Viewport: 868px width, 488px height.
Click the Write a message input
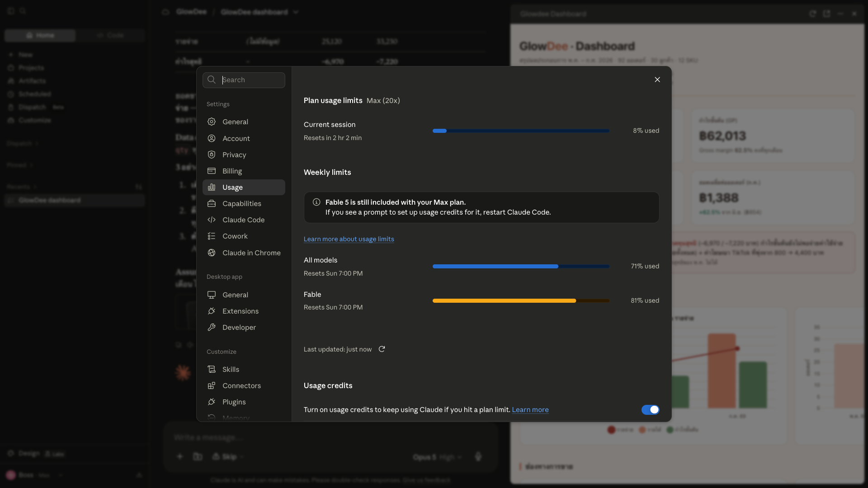click(x=330, y=437)
